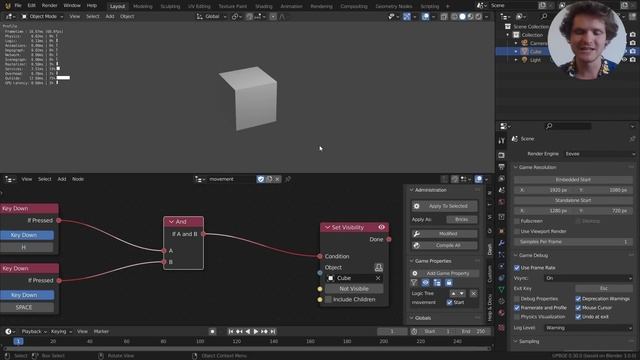Toggle the tree list icon in Game Properties
The image size is (640, 360).
(437, 282)
